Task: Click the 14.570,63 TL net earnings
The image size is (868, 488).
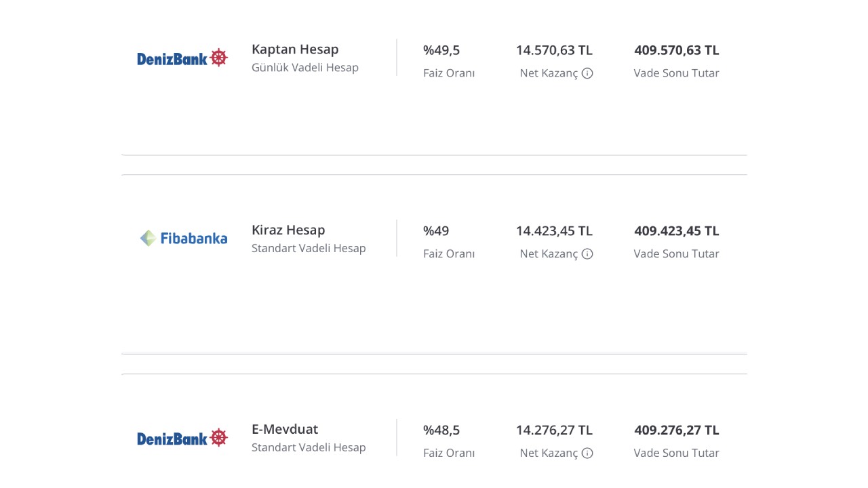Action: pos(554,50)
